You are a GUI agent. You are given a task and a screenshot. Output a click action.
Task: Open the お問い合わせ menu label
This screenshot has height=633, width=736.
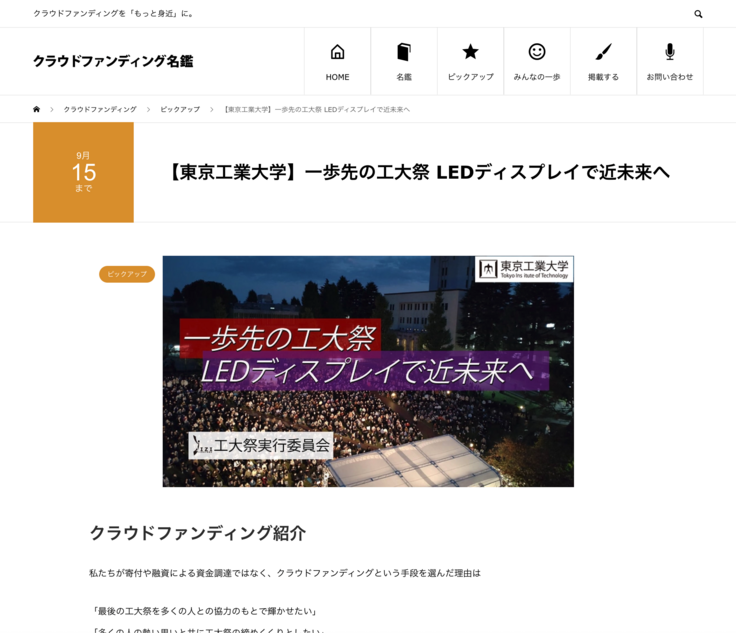click(x=670, y=77)
